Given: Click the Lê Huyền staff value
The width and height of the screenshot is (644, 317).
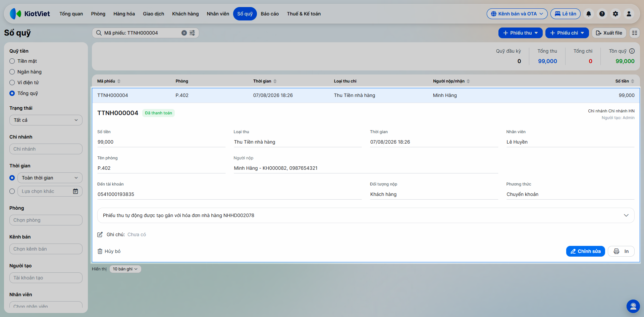Looking at the screenshot, I should tap(517, 142).
